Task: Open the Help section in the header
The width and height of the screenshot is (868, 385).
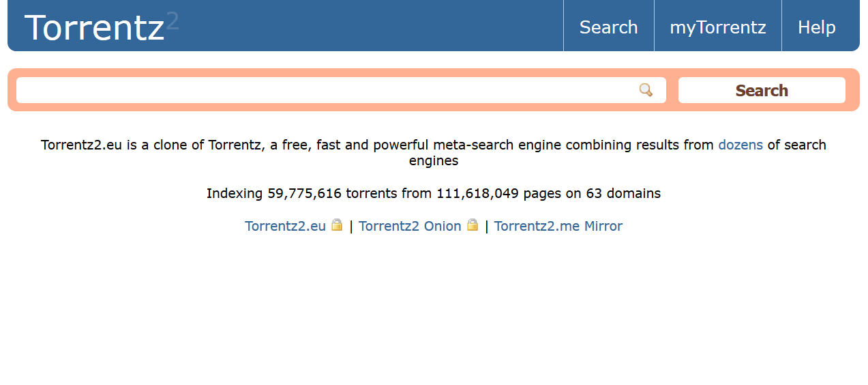Action: coord(817,27)
